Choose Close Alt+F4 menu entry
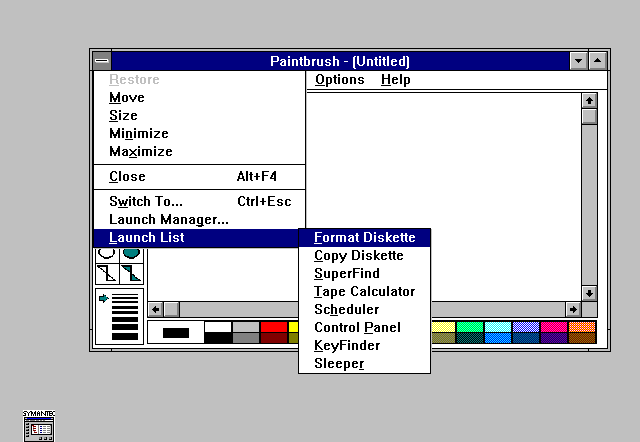This screenshot has height=442, width=640. click(x=199, y=176)
